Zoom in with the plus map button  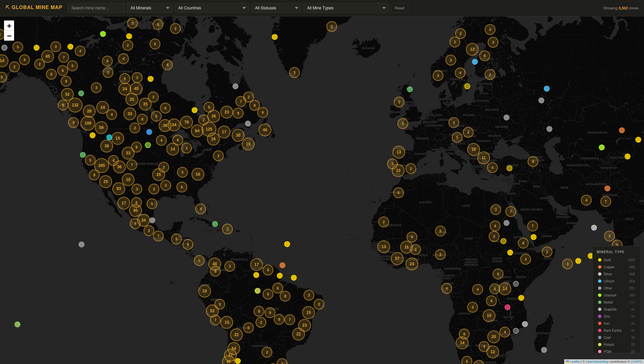(x=9, y=26)
